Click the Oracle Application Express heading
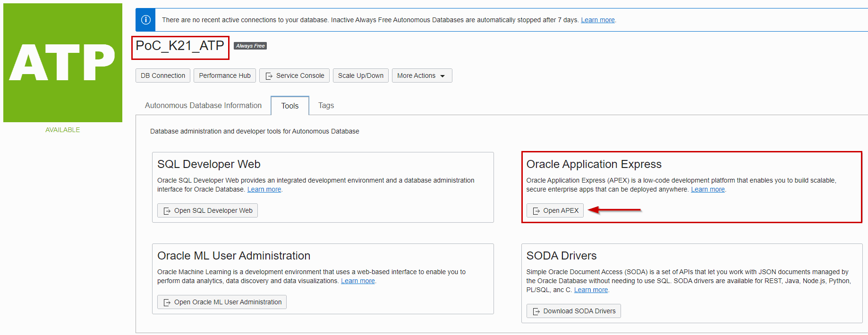 pos(594,164)
